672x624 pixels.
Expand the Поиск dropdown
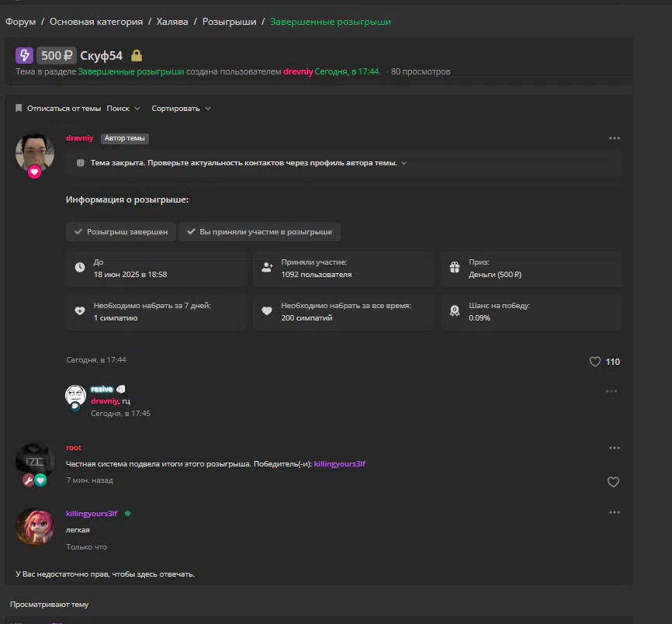tap(123, 109)
